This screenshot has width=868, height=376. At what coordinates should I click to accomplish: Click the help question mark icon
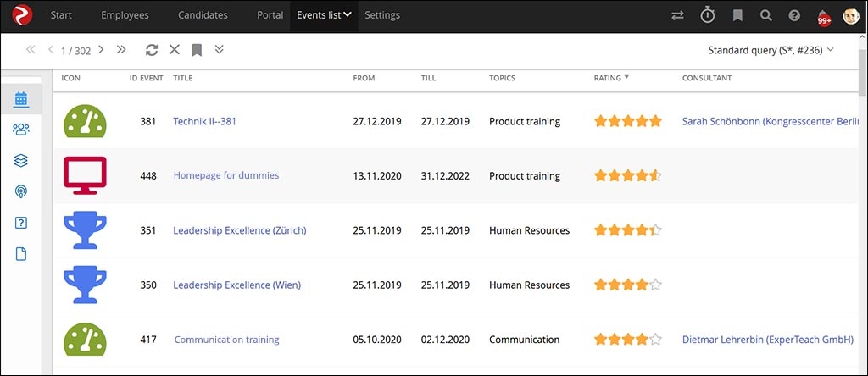click(x=794, y=15)
